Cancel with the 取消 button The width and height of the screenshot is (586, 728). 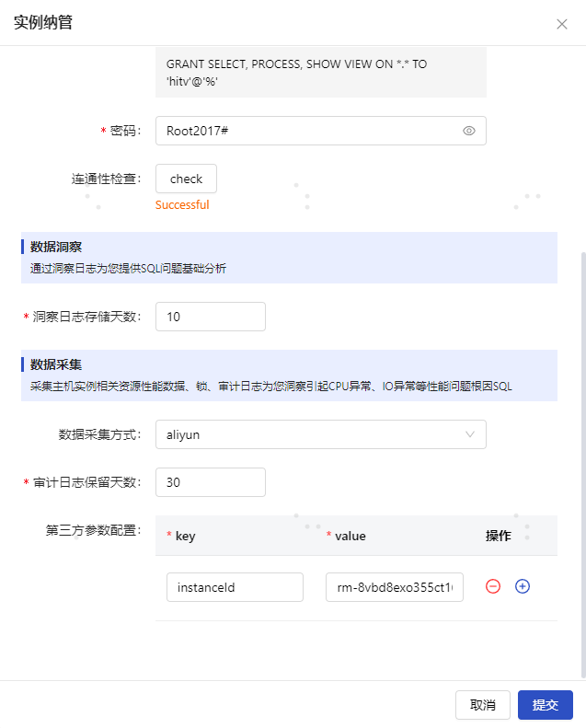tap(483, 705)
